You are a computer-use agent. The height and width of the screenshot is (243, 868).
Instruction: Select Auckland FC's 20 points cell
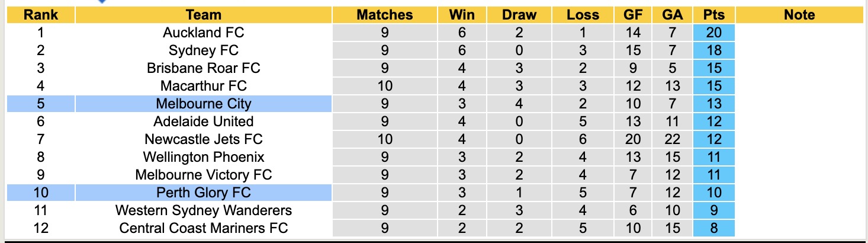pyautogui.click(x=714, y=33)
